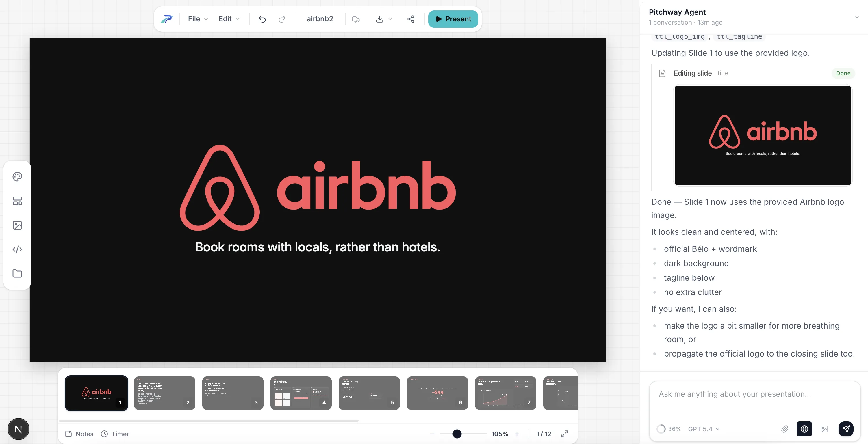Screen dimensions: 868x444
Task: Start the presentation with Present
Action: pos(453,19)
